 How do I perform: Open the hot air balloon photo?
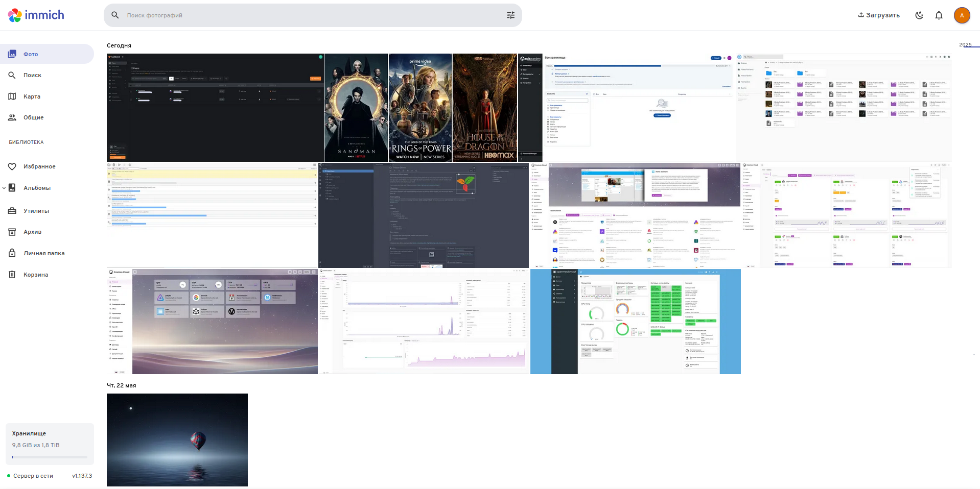pyautogui.click(x=177, y=439)
